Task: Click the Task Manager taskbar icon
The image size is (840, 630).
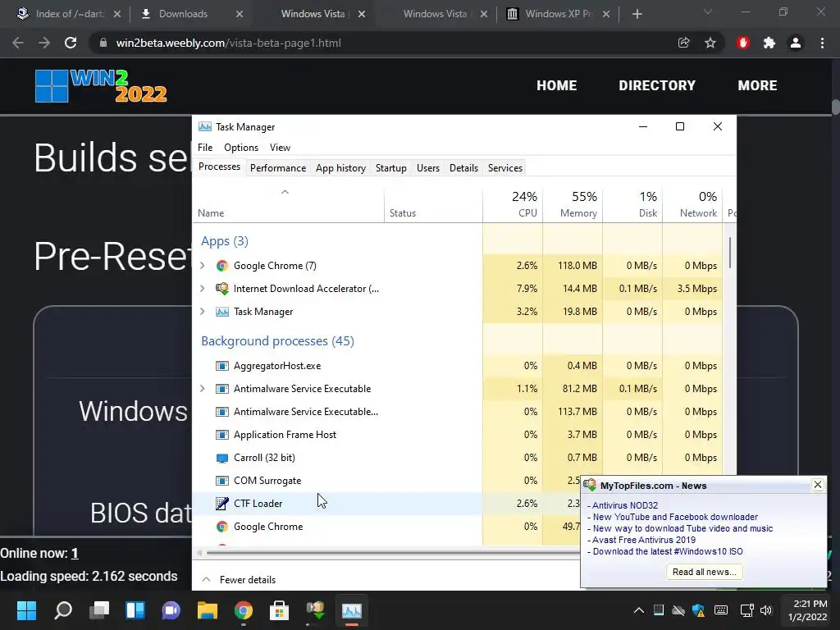Action: (x=351, y=610)
